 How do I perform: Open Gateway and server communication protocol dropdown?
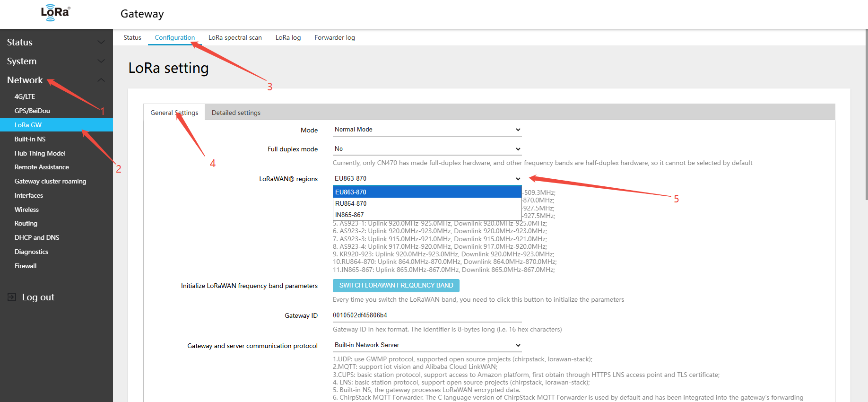click(427, 345)
